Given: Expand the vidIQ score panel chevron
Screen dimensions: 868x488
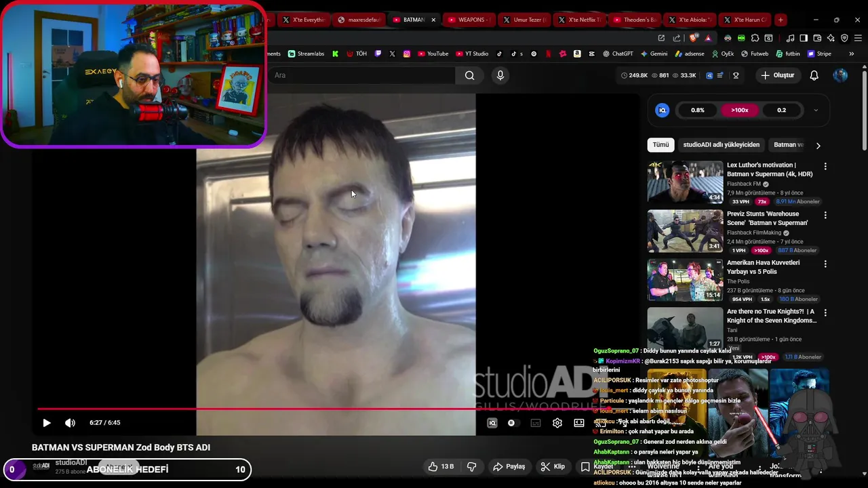Looking at the screenshot, I should click(x=816, y=110).
